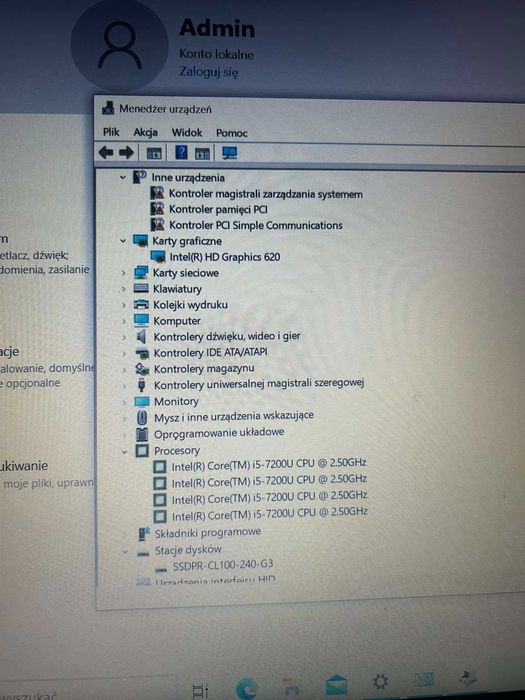
Task: Click the Forward arrow in Device Manager toolbar
Action: 126,153
